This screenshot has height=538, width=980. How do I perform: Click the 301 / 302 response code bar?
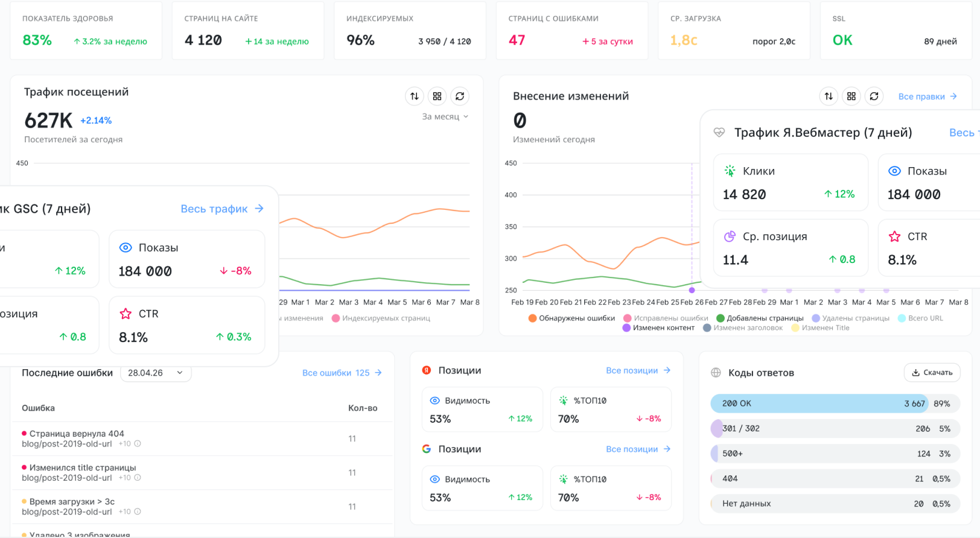click(836, 429)
